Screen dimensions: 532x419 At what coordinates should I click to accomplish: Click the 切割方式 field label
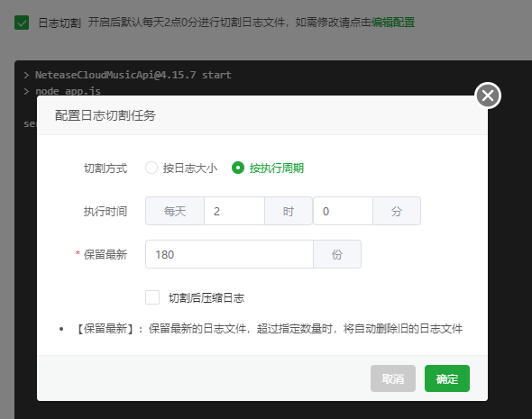pyautogui.click(x=105, y=169)
